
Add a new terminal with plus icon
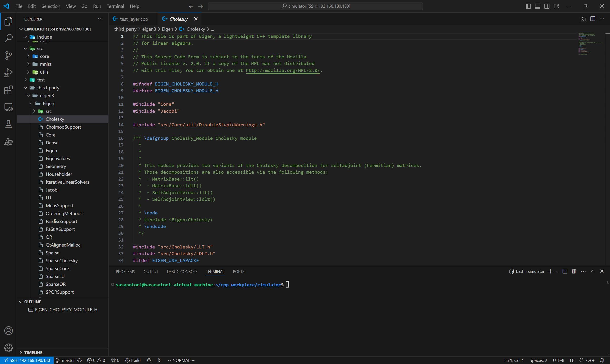click(550, 271)
